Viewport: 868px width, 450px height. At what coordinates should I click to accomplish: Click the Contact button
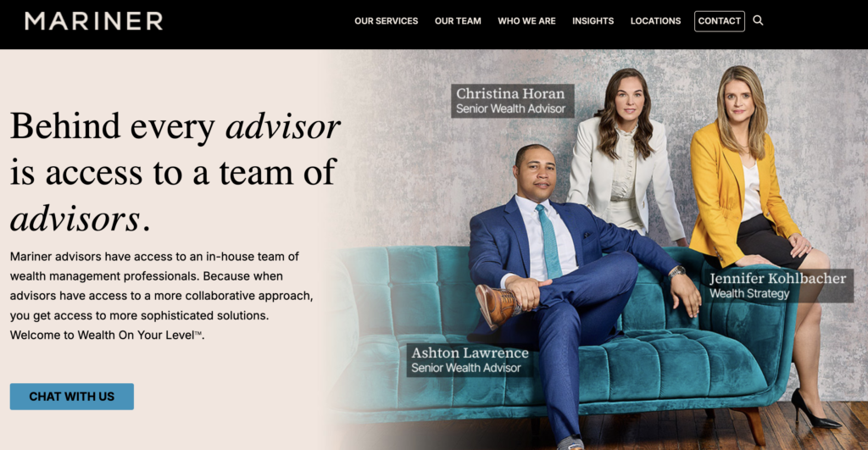719,21
